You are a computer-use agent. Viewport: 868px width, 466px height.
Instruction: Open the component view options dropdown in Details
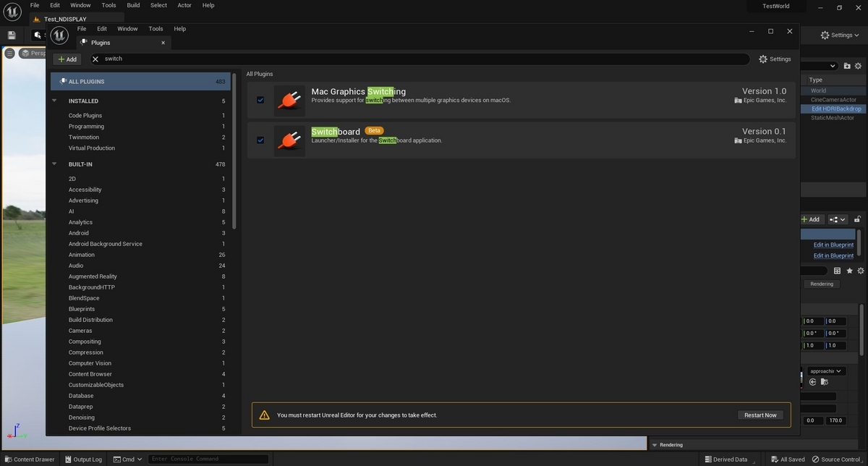(x=838, y=219)
